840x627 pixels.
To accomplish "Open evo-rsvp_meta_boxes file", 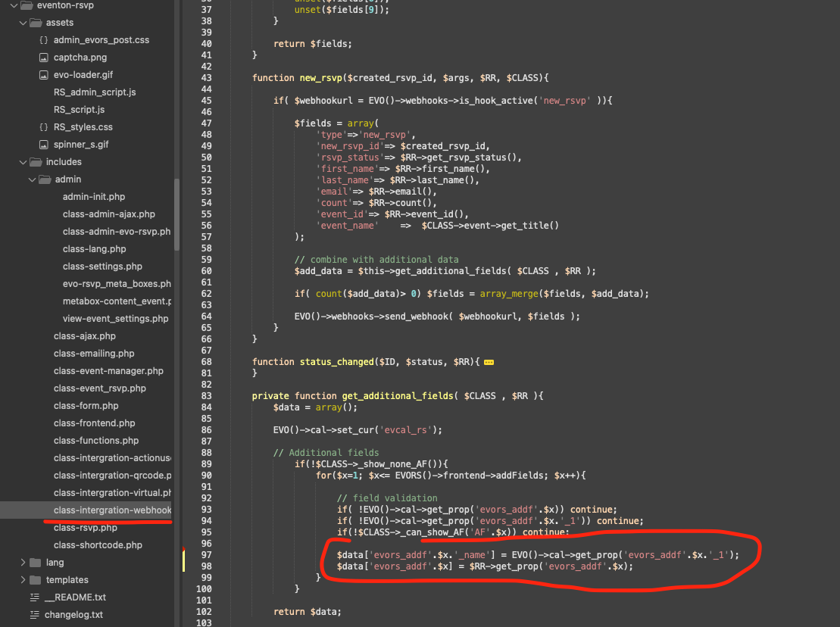I will pos(117,284).
